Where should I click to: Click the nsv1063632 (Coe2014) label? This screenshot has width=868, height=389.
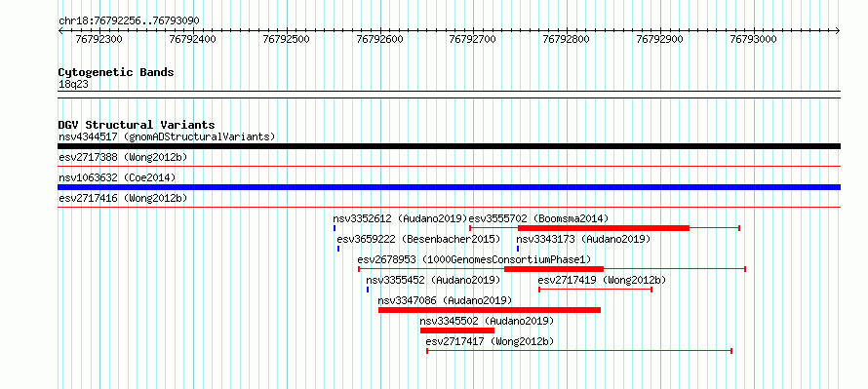[x=117, y=177]
